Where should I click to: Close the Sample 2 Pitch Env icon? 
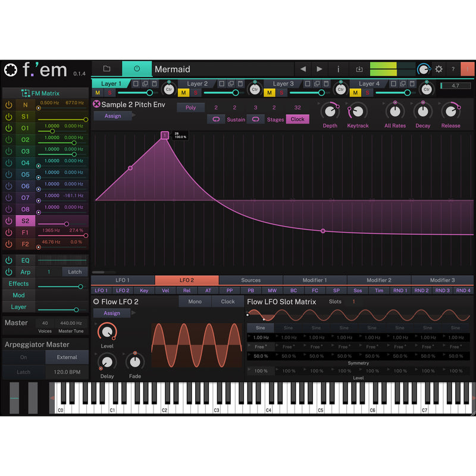click(96, 105)
